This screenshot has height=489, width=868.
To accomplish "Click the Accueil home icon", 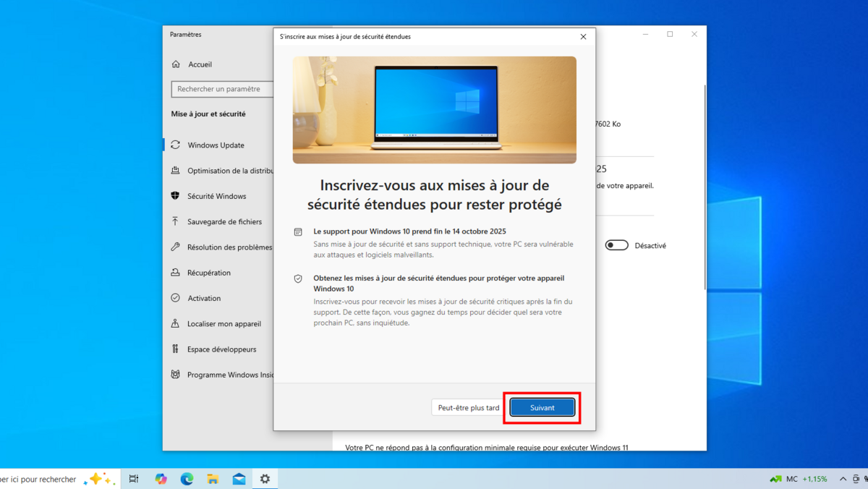I will coord(176,64).
